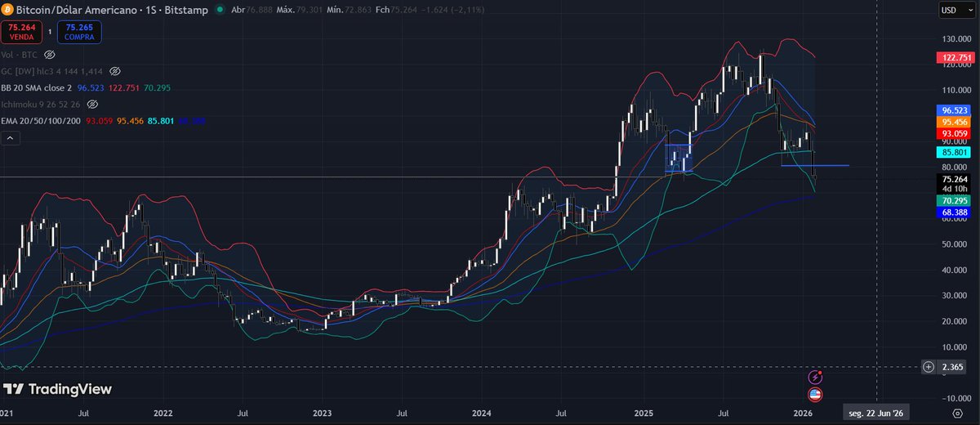Click the 96.523 blue price label
The height and width of the screenshot is (425, 980).
[954, 110]
